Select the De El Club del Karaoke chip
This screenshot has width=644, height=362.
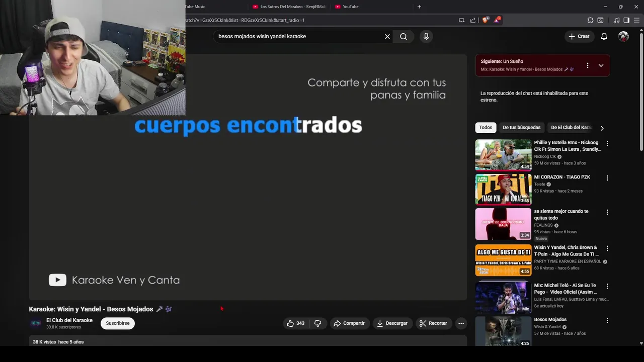coord(571,128)
